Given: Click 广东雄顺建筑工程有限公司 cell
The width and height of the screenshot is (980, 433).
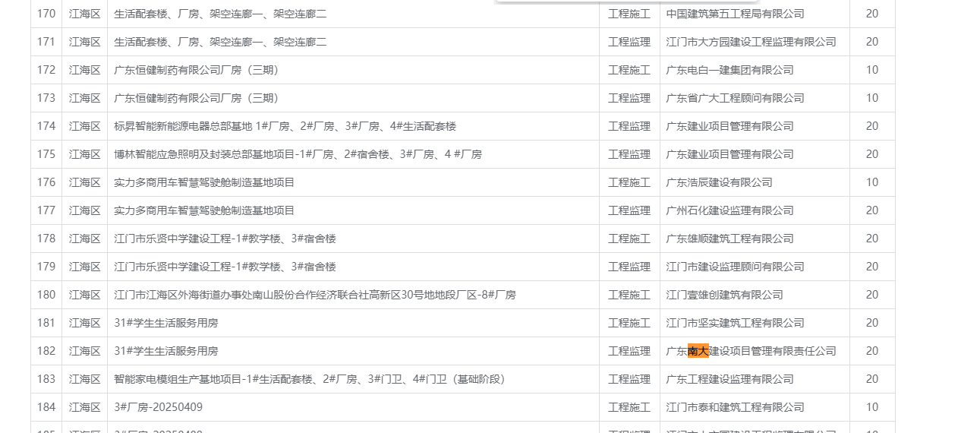Looking at the screenshot, I should click(x=729, y=239).
